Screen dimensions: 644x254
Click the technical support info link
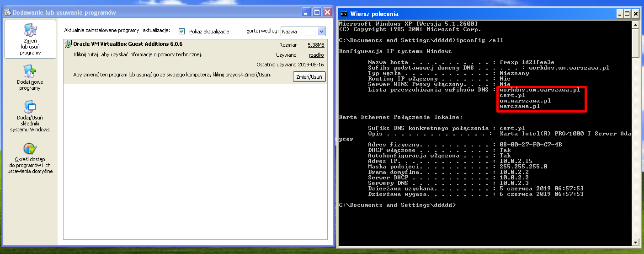(x=138, y=55)
